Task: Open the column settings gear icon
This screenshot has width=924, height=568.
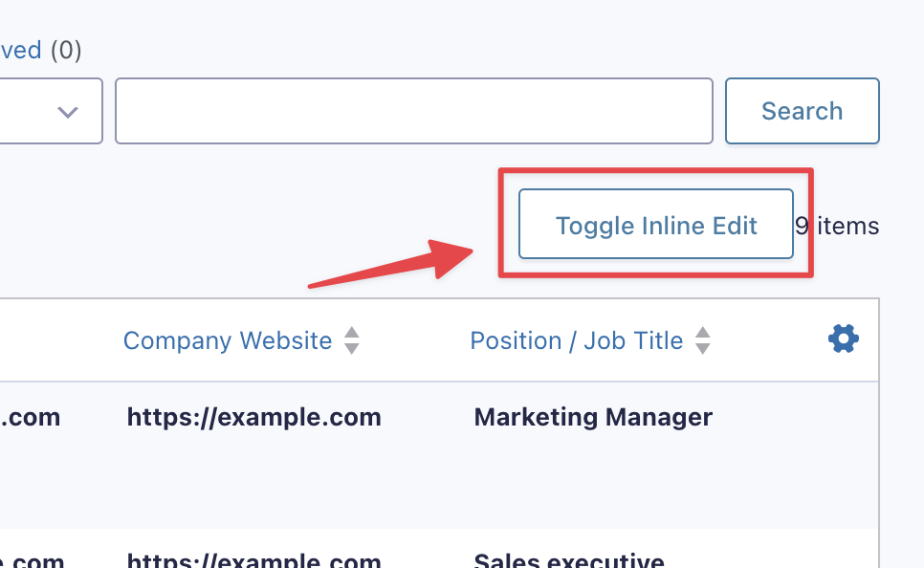Action: [843, 339]
